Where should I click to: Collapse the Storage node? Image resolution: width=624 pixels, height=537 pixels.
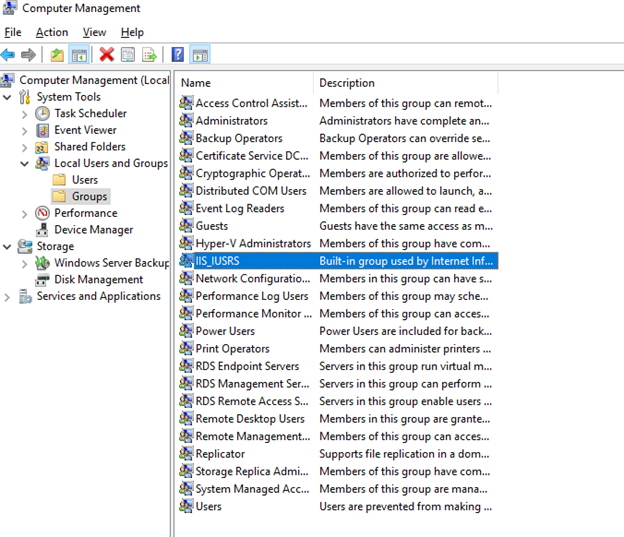point(7,247)
